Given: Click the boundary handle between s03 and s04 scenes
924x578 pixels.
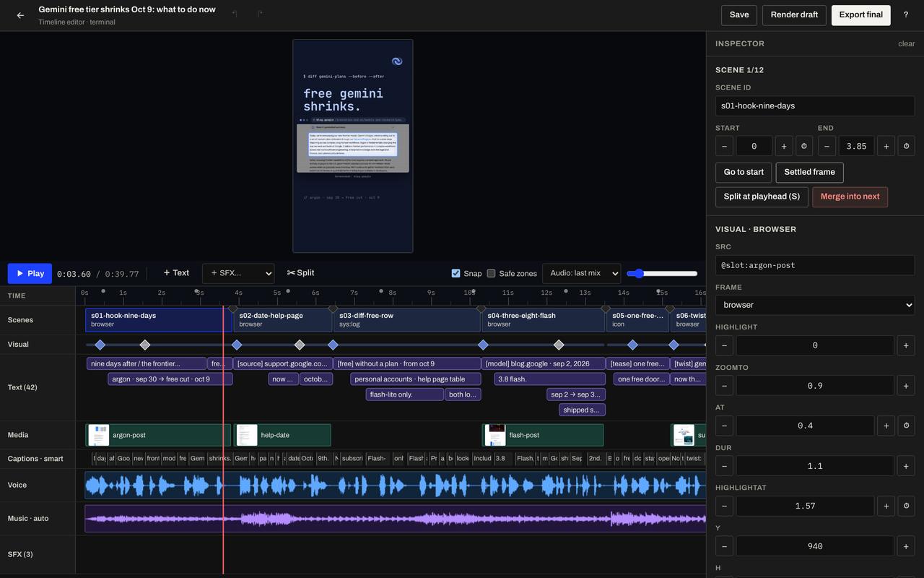Looking at the screenshot, I should click(481, 309).
